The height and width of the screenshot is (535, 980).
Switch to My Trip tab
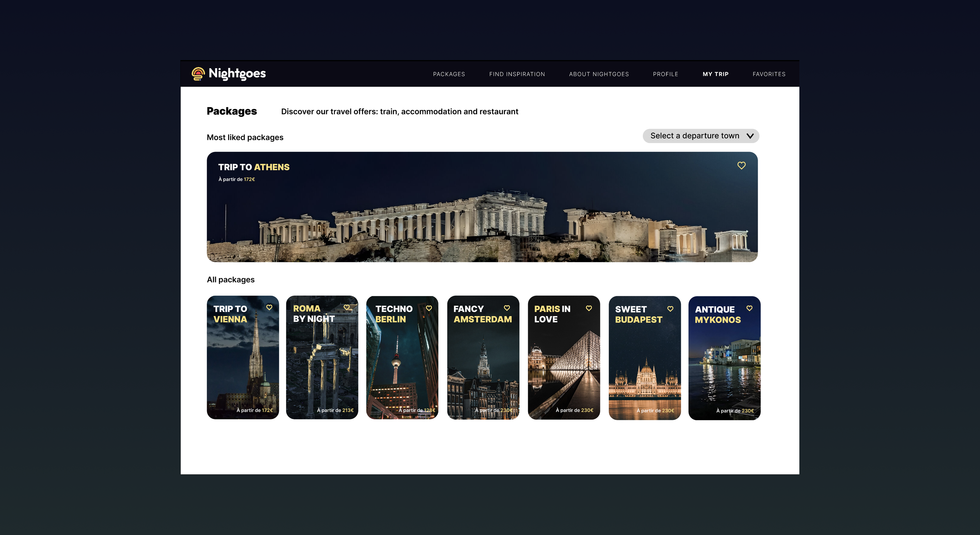coord(715,74)
